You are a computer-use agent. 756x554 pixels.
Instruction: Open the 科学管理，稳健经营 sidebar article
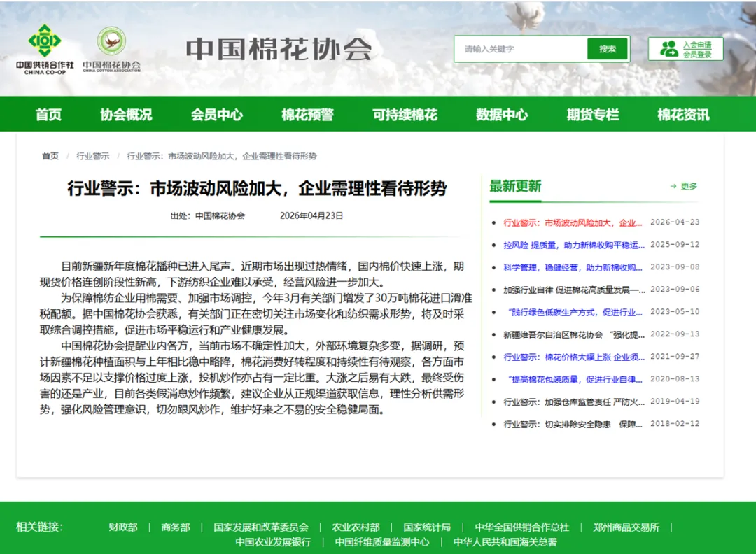(x=573, y=267)
